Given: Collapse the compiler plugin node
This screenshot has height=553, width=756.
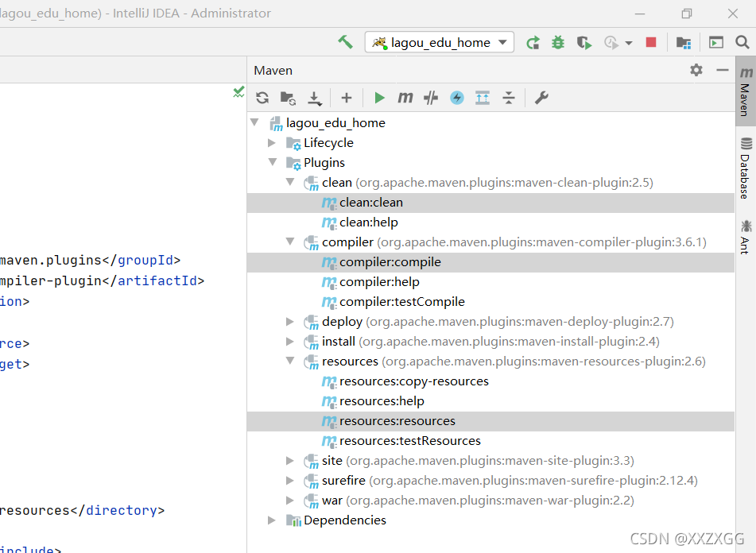Looking at the screenshot, I should point(290,242).
